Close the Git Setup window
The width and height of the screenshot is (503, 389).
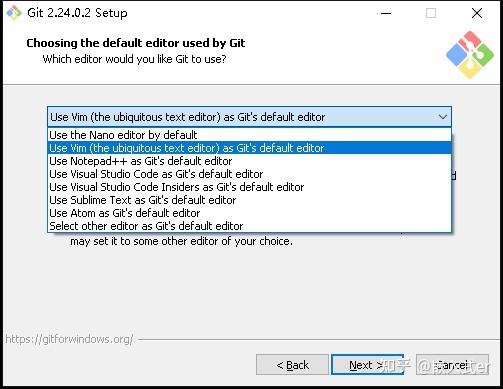tap(477, 13)
